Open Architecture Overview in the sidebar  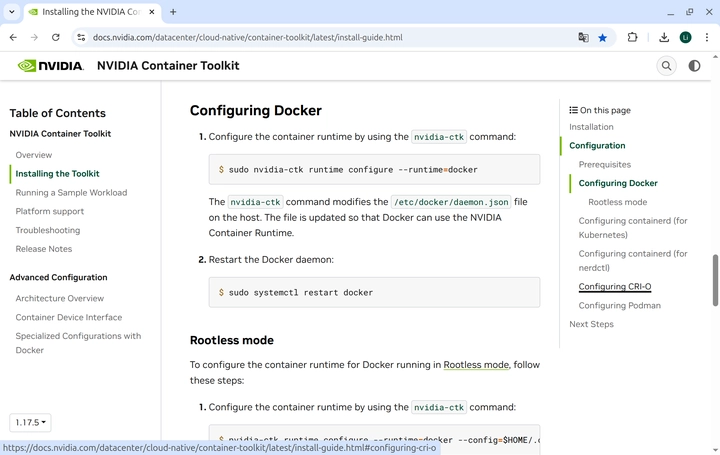coord(59,298)
